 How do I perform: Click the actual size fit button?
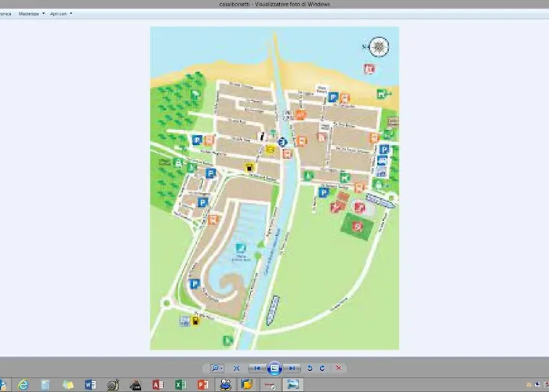[236, 368]
